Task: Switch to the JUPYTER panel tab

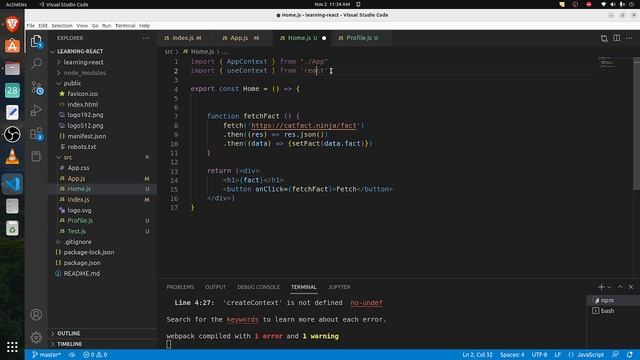Action: pos(339,287)
